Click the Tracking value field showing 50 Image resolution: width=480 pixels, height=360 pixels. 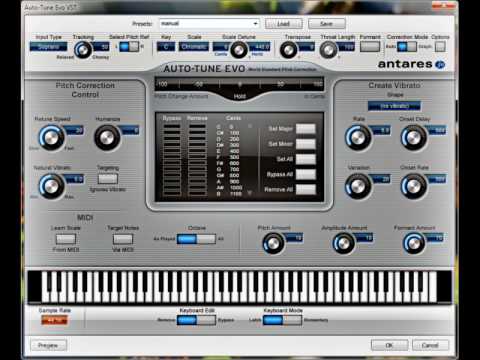point(102,47)
